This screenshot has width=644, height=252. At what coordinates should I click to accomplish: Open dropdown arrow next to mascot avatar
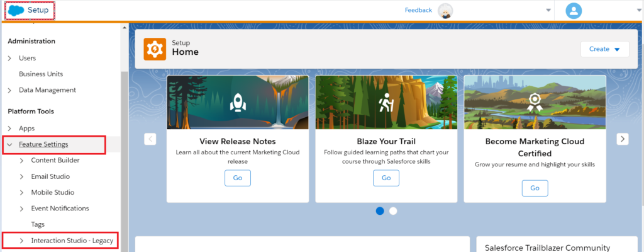click(548, 10)
